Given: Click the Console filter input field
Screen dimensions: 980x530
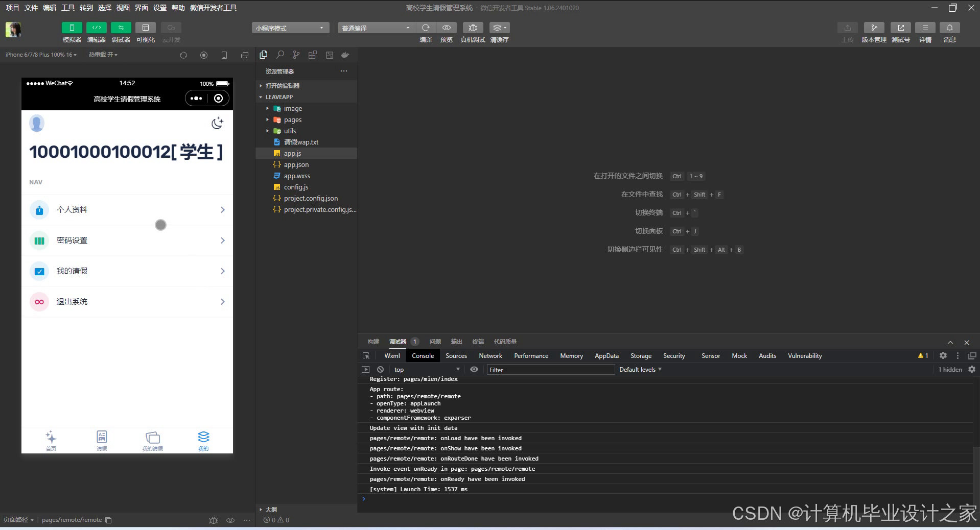Looking at the screenshot, I should coord(550,370).
